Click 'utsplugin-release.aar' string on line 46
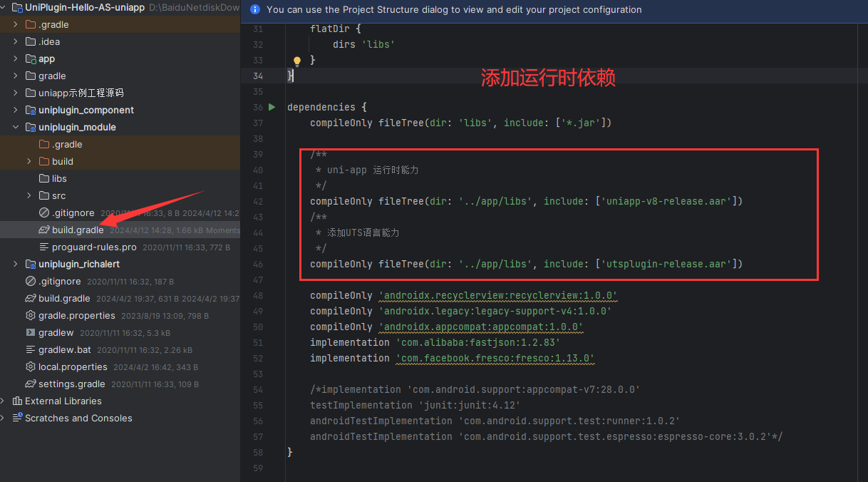This screenshot has width=868, height=482. tap(666, 264)
